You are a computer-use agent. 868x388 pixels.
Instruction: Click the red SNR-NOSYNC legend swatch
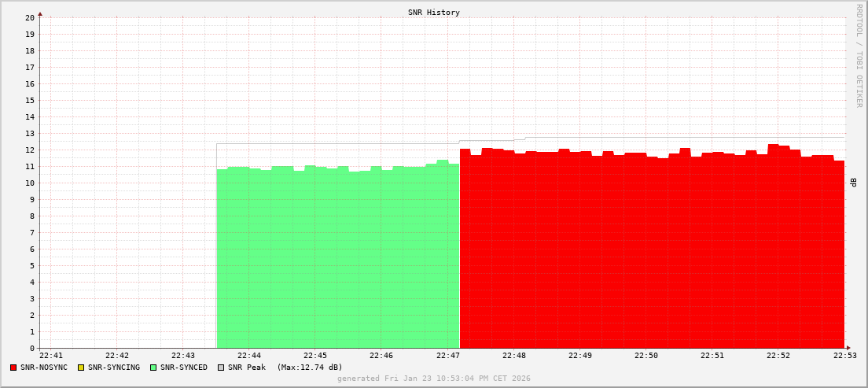(13, 368)
